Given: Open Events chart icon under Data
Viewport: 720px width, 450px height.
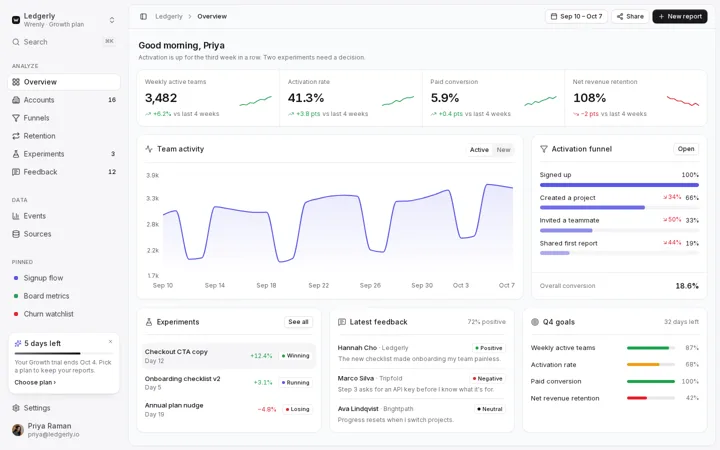Looking at the screenshot, I should click(16, 216).
